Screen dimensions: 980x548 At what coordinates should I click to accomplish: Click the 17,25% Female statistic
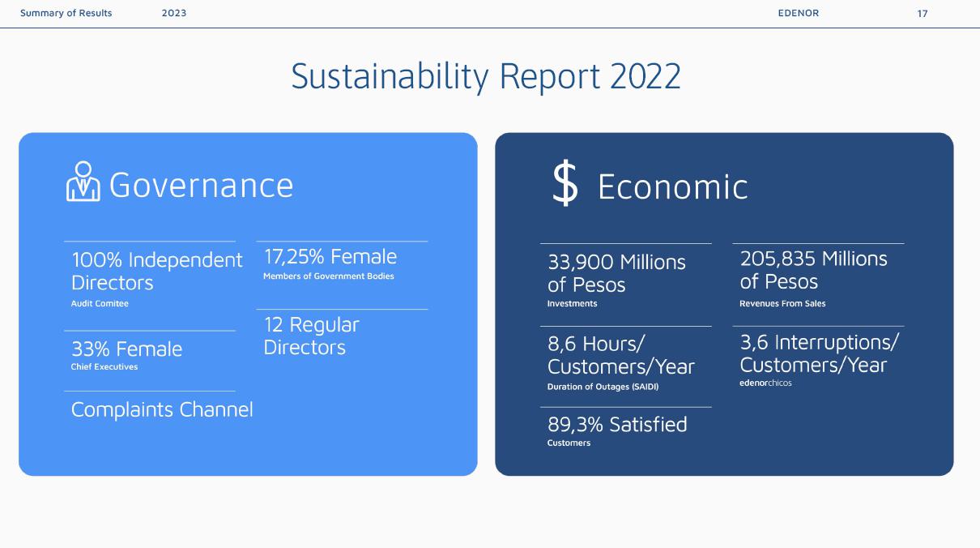click(330, 257)
